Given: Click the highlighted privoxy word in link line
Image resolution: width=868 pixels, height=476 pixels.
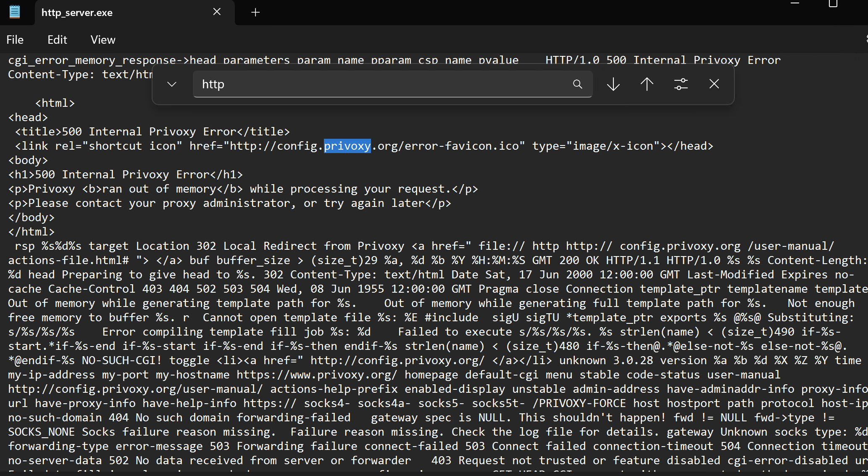Looking at the screenshot, I should tap(347, 146).
